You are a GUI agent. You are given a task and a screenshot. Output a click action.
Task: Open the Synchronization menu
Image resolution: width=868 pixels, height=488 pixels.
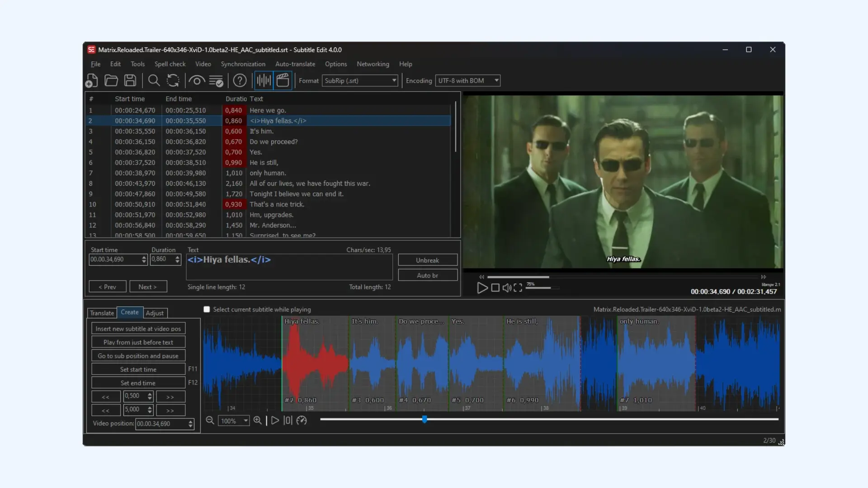pyautogui.click(x=243, y=64)
